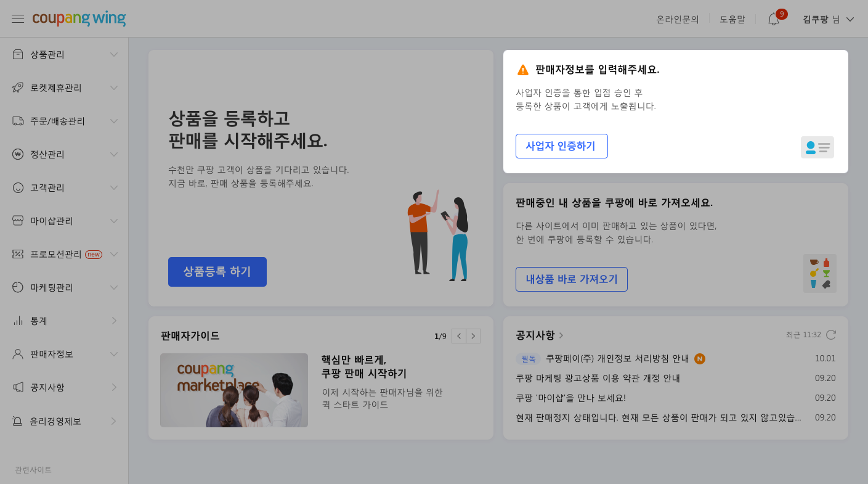Click the Coupang Wing logo

(79, 18)
